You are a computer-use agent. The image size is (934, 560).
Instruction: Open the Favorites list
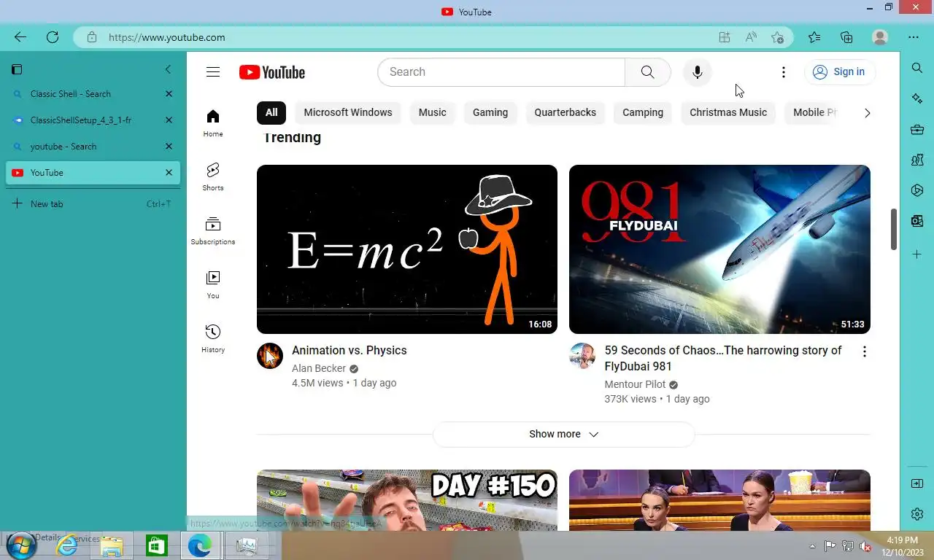click(x=814, y=37)
